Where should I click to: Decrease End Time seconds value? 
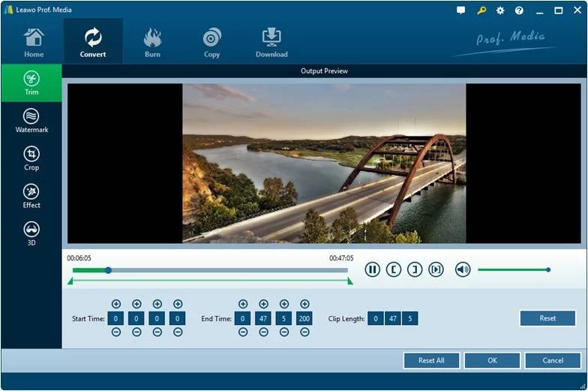[x=284, y=332]
